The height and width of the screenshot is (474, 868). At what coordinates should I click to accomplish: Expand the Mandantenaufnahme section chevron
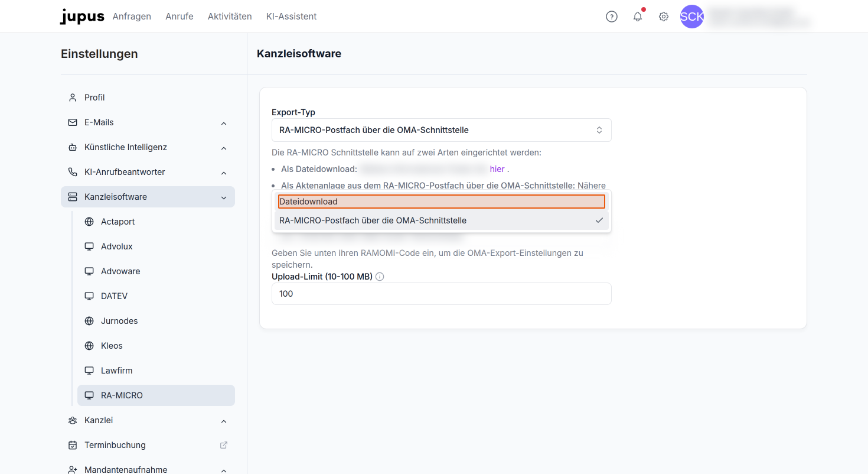coord(224,470)
